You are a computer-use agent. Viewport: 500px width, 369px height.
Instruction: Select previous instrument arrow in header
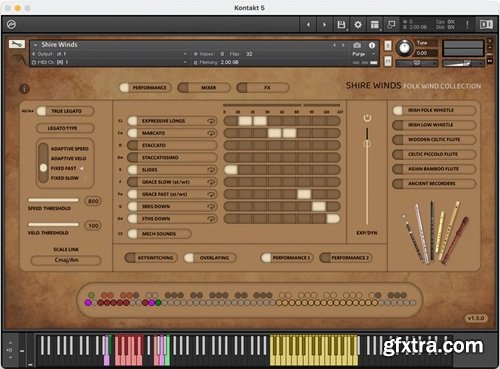pos(335,45)
